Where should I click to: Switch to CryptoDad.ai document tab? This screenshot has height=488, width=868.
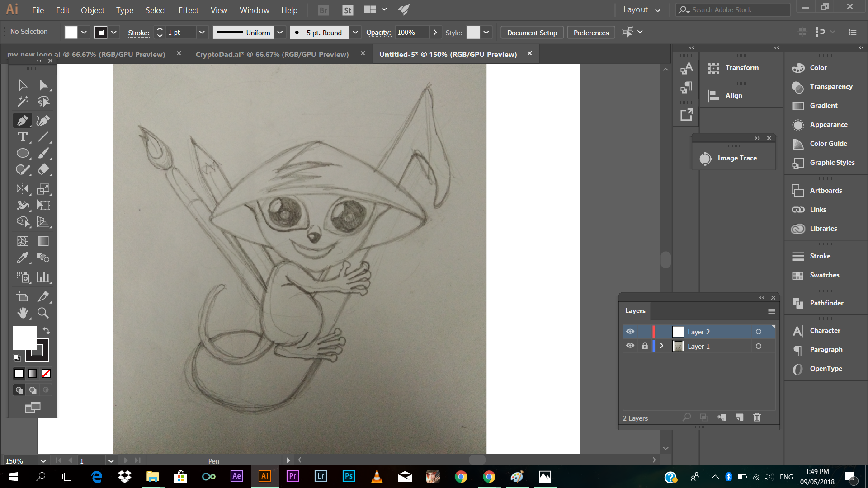tap(272, 54)
